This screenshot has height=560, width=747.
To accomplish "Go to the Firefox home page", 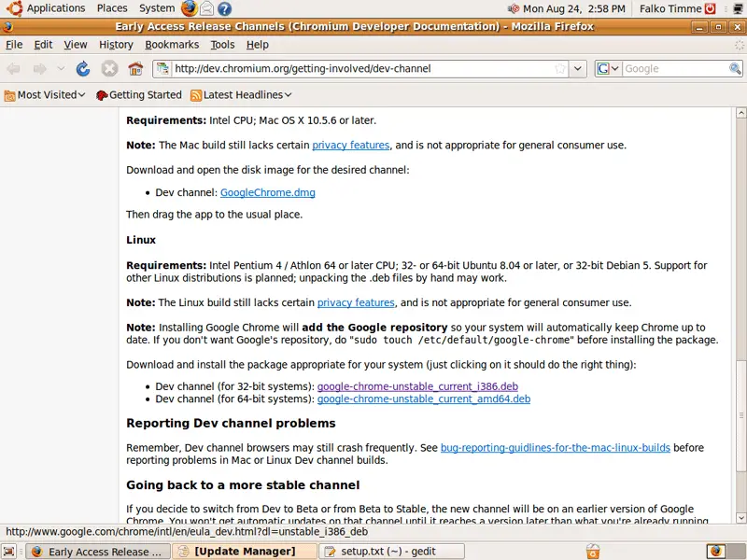I will (x=135, y=69).
